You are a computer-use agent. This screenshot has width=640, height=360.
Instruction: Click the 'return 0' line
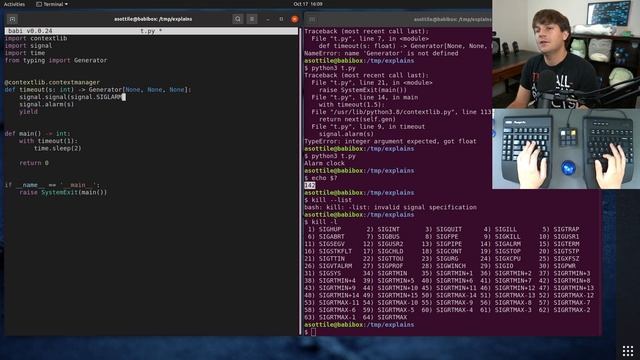34,163
